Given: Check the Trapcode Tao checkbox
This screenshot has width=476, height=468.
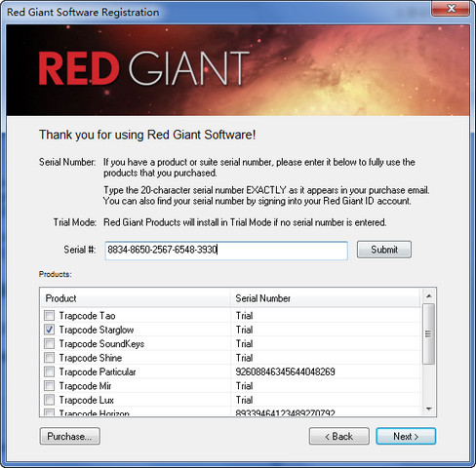Looking at the screenshot, I should tap(49, 315).
